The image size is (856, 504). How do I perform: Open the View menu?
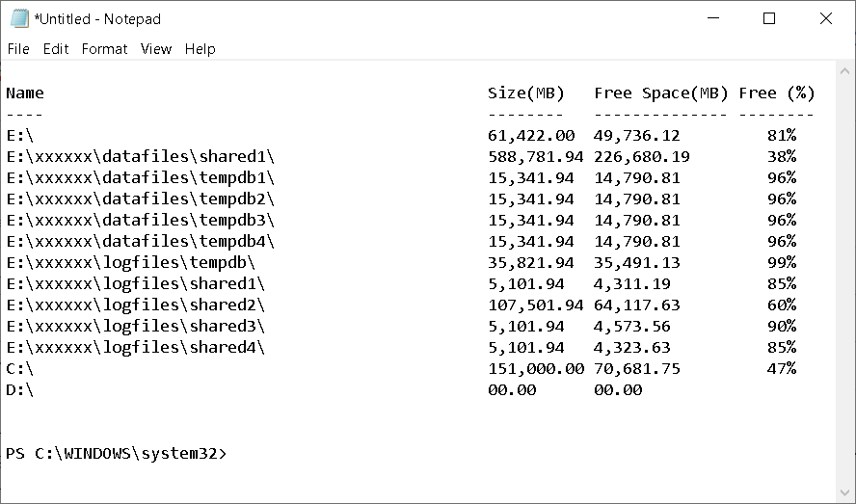(x=155, y=49)
